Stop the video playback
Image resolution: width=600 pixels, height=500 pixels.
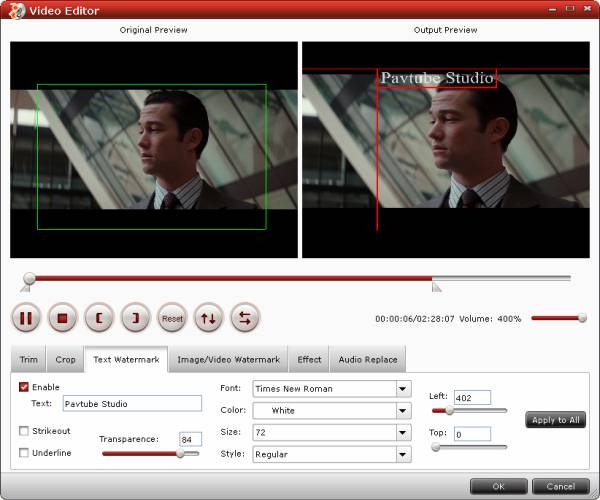pos(62,318)
